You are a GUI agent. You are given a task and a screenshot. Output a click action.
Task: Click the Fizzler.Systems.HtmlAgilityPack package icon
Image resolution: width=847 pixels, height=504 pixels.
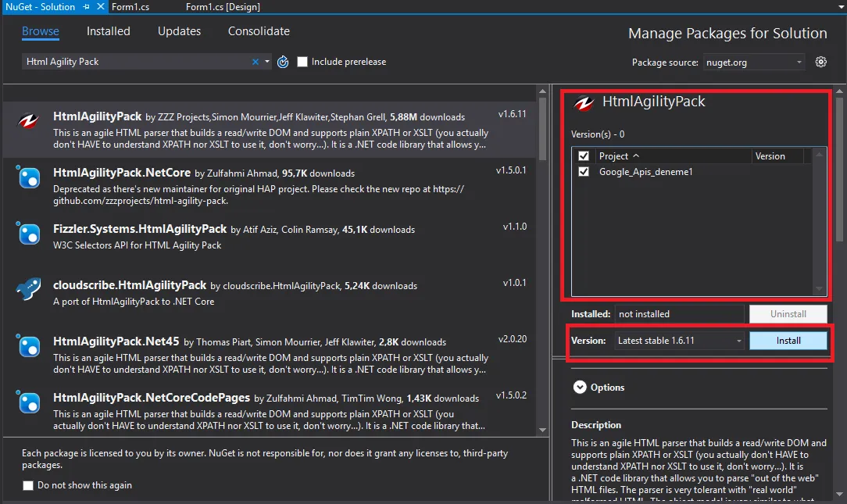28,234
